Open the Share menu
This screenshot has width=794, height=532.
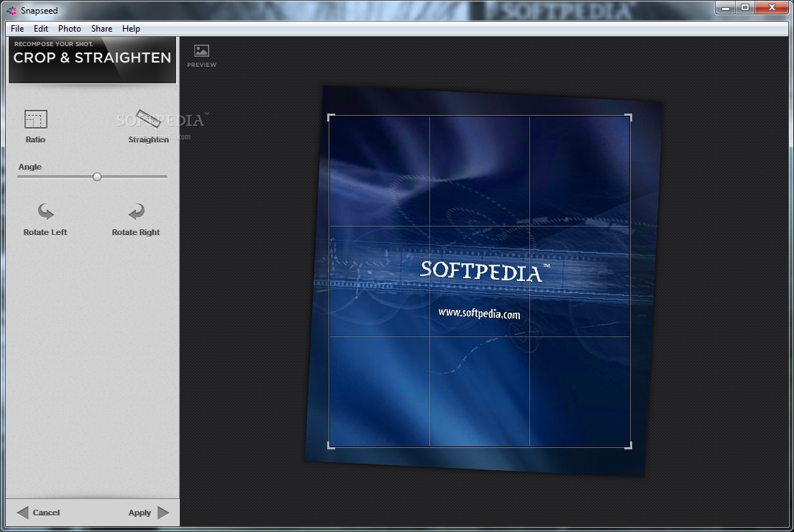click(x=102, y=28)
